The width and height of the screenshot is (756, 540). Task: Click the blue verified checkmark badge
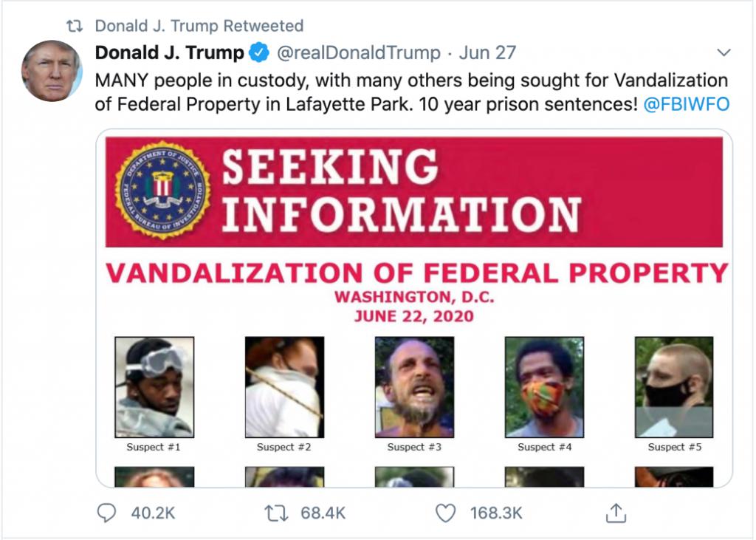[259, 52]
